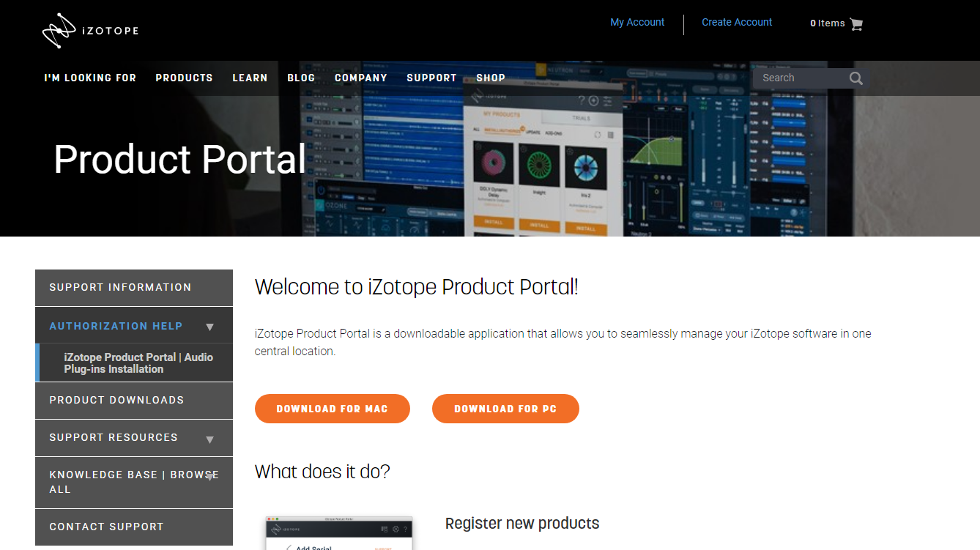This screenshot has width=980, height=550.
Task: Open the Products menu
Action: 184,78
